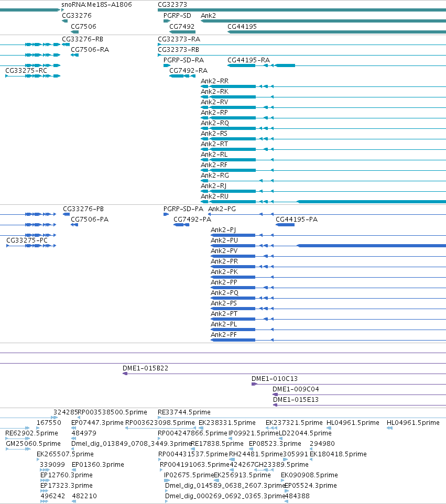446x504 pixels.
Task: Click the Ank2-PG protein label
Action: click(x=222, y=209)
